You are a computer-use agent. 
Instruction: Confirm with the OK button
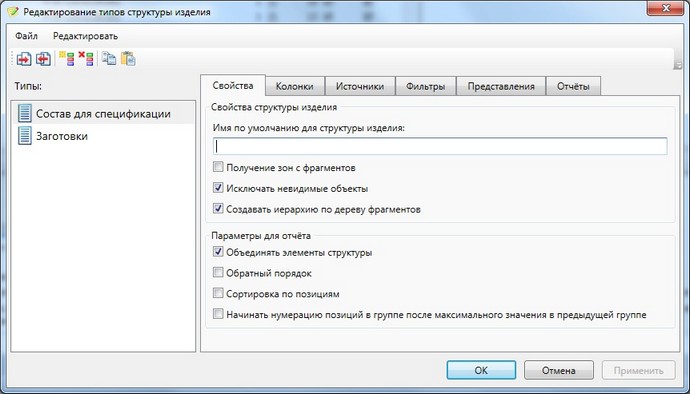point(481,370)
